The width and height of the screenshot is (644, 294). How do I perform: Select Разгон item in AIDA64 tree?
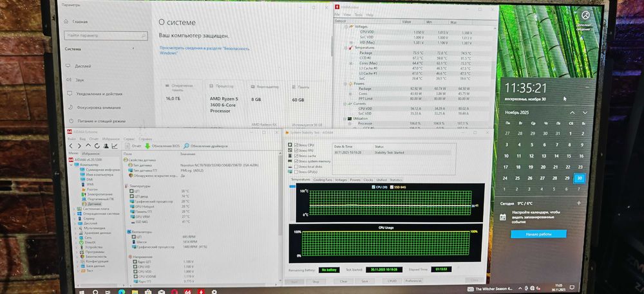(x=89, y=189)
